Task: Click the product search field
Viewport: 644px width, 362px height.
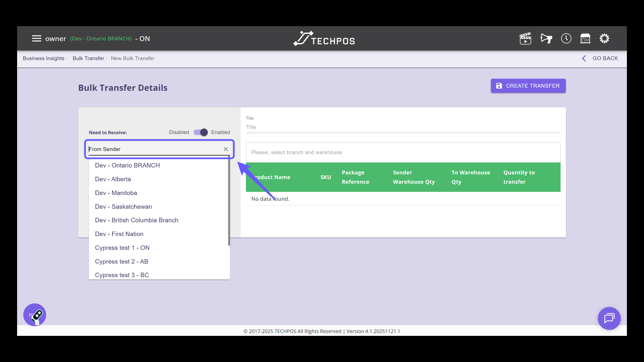Action: 403,152
